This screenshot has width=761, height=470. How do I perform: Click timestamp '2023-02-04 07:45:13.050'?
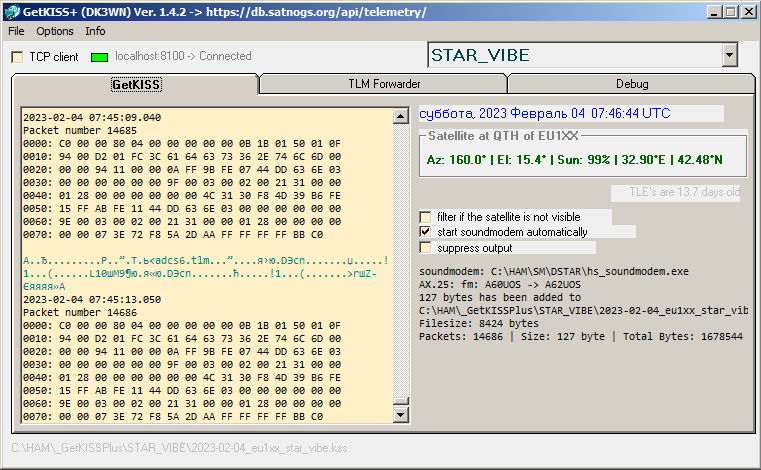92,299
